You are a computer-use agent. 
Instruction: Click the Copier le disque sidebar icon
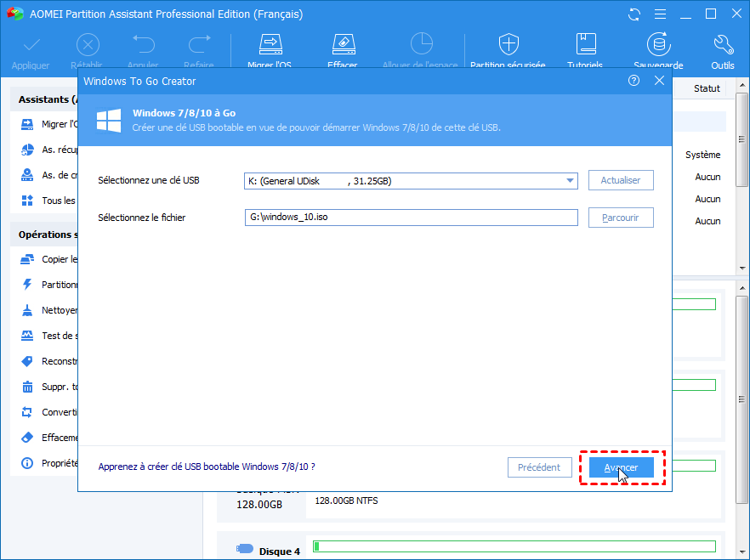(27, 259)
